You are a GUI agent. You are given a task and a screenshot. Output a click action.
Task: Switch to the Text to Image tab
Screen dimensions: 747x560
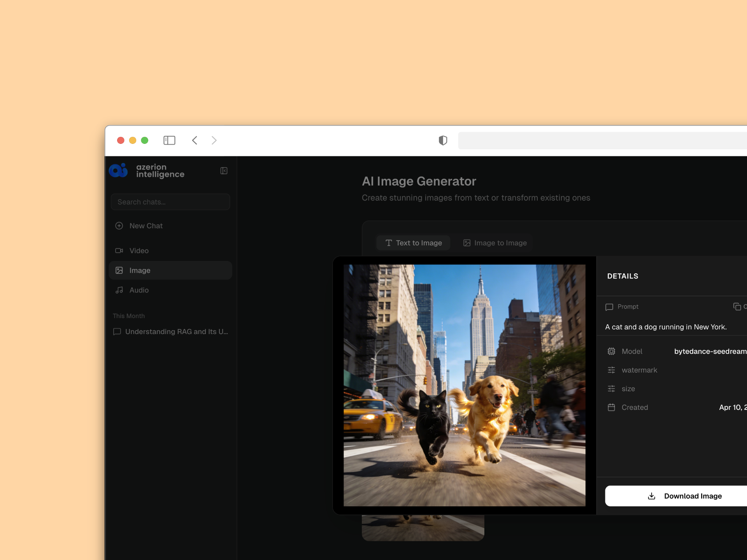point(413,243)
